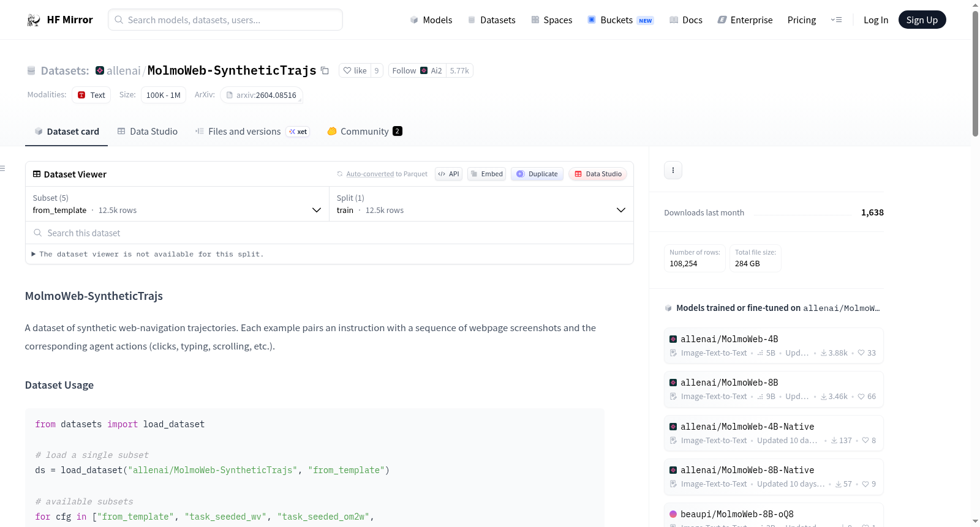Open the allenai/MolmoWeb-4B model card
Image resolution: width=980 pixels, height=527 pixels.
pyautogui.click(x=774, y=346)
